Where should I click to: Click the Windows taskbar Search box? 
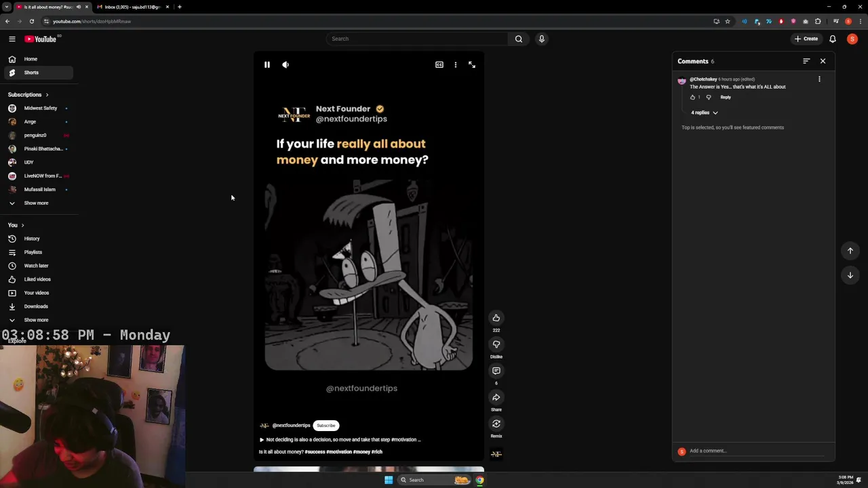pyautogui.click(x=434, y=480)
